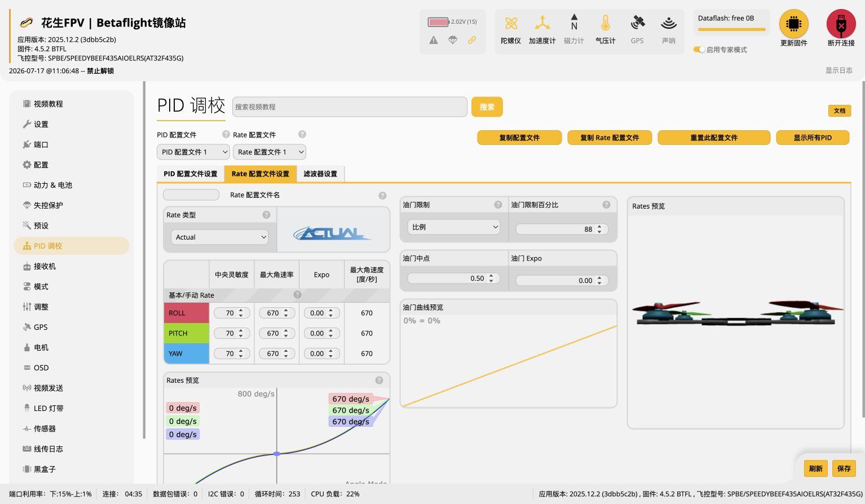865x504 pixels.
Task: Click the 搜索视频教程 search field
Action: point(350,107)
